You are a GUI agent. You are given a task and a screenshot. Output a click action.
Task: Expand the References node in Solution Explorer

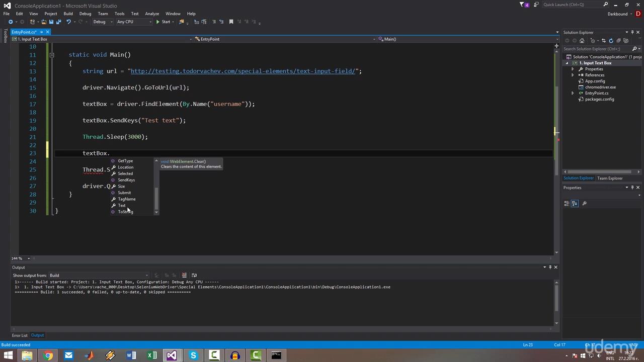point(573,75)
